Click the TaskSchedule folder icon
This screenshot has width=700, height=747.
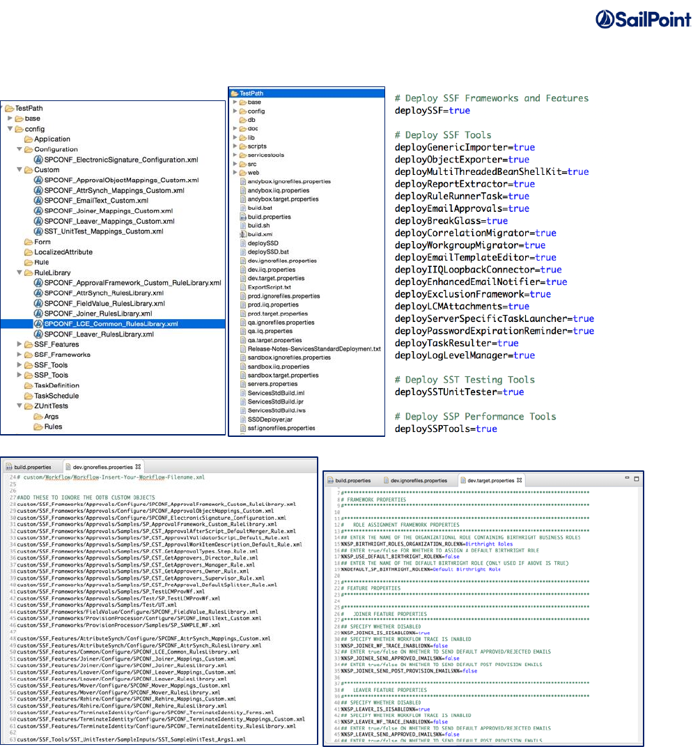[x=29, y=396]
